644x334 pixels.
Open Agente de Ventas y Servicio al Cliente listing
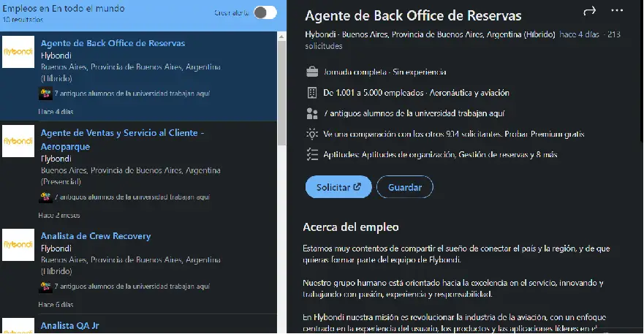[x=122, y=140]
